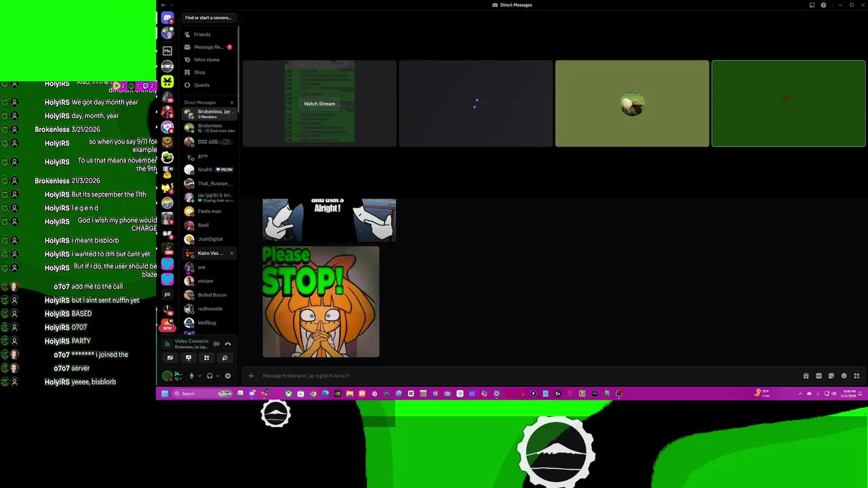Expand headphone output options arrow

click(218, 376)
